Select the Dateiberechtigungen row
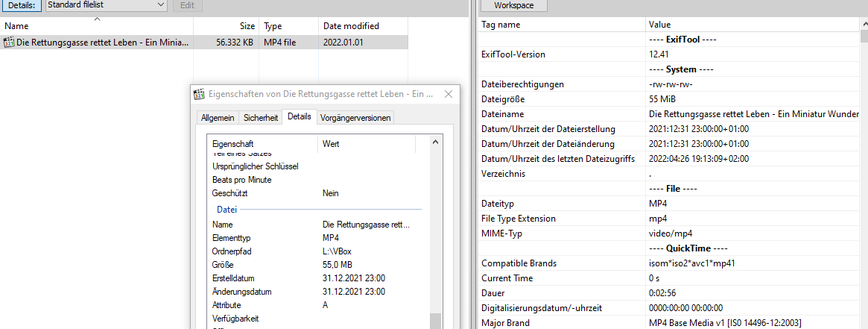This screenshot has height=329, width=868. click(669, 84)
